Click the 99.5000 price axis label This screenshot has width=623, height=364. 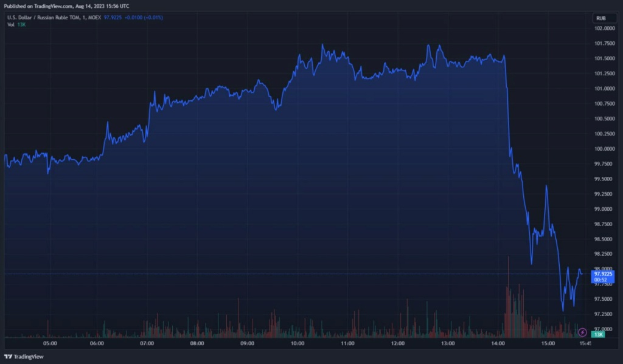coord(603,179)
